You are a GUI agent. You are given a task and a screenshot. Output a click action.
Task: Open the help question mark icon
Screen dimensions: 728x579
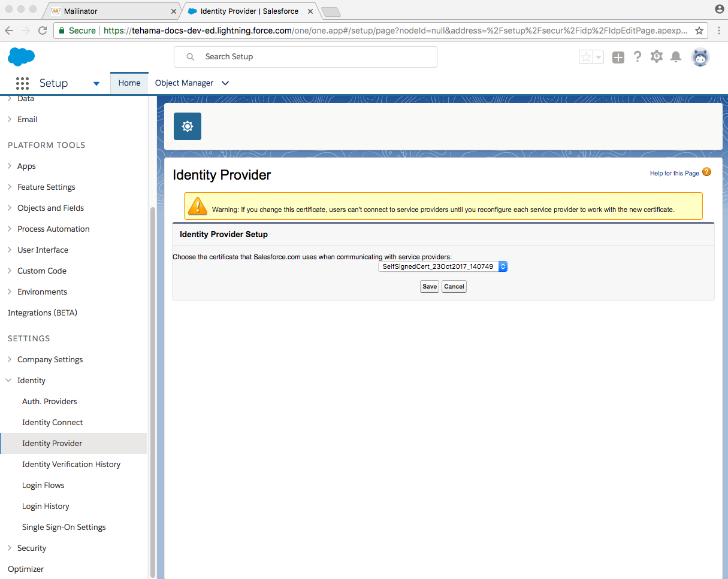point(638,56)
